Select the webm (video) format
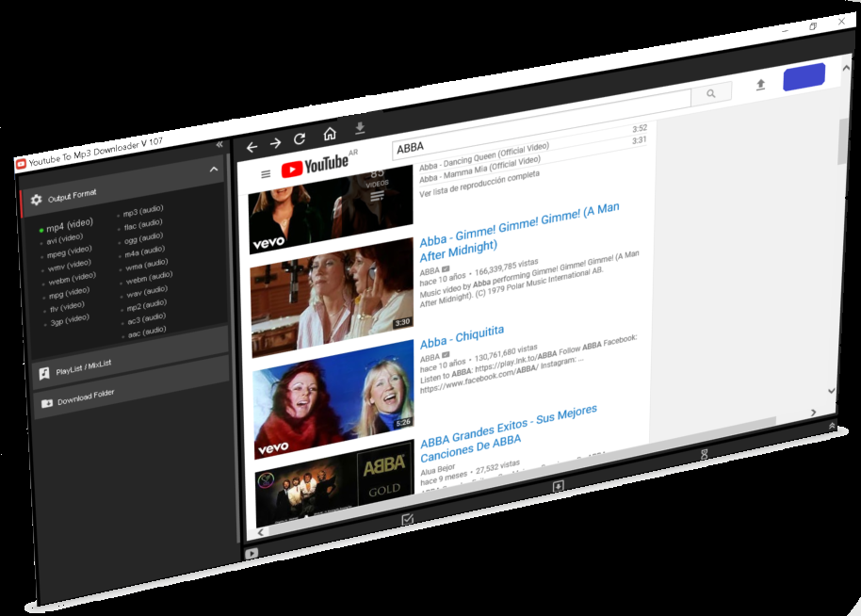861x616 pixels. click(72, 279)
